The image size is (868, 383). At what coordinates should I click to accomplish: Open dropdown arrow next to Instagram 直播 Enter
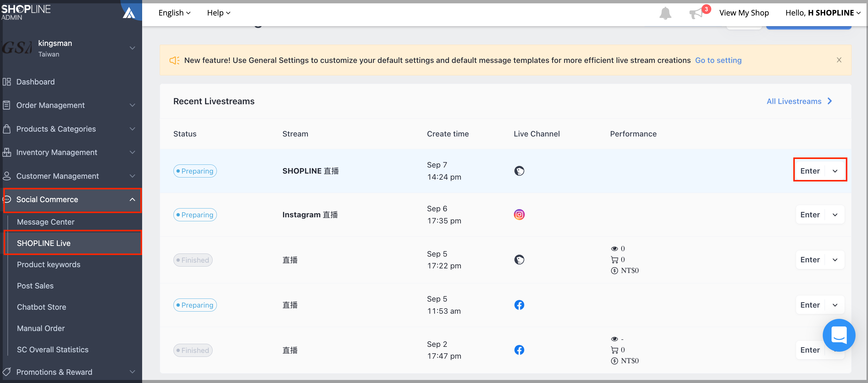835,215
